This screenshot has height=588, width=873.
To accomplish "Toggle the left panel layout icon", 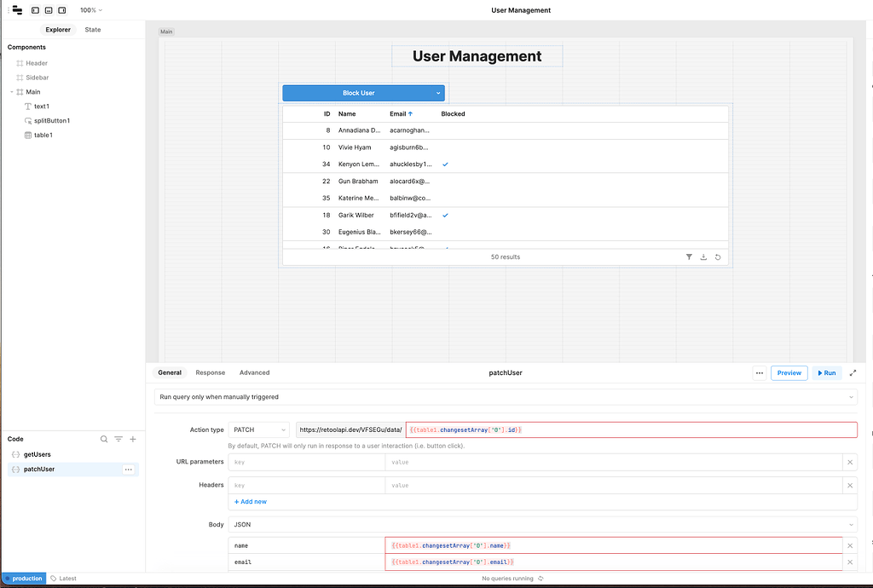I will tap(35, 10).
